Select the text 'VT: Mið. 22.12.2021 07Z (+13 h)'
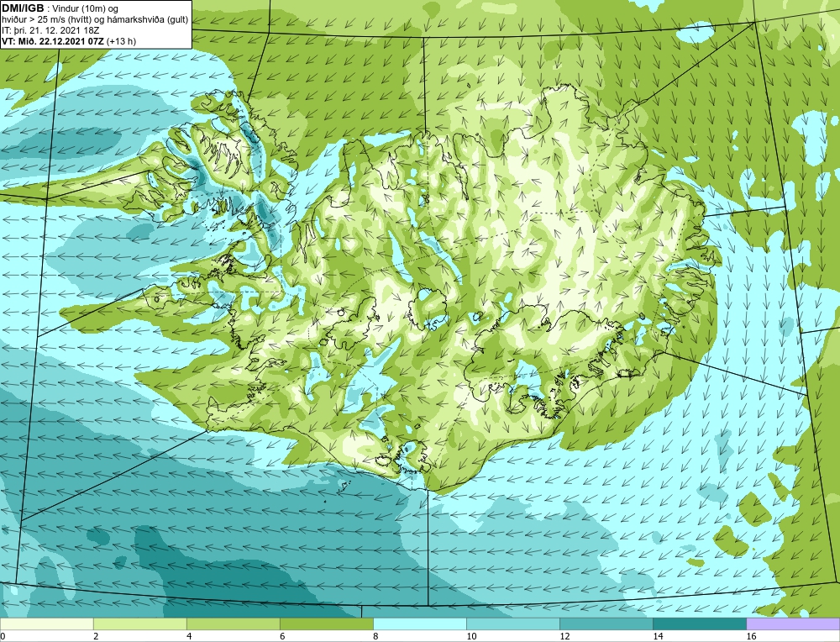Image resolution: width=840 pixels, height=642 pixels. coord(69,41)
